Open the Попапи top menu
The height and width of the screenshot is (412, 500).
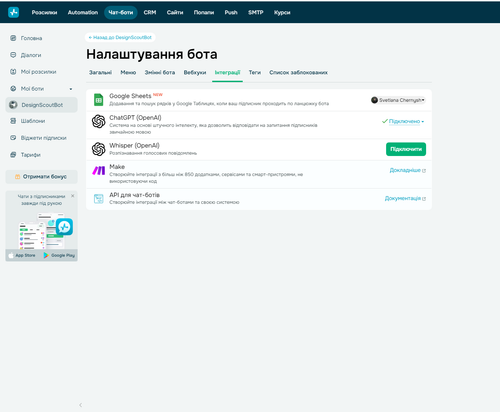pos(204,12)
